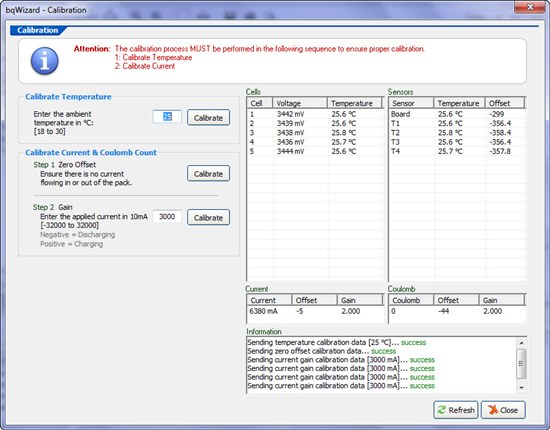Select the 6380 mA current row
Image resolution: width=550 pixels, height=430 pixels.
315,311
